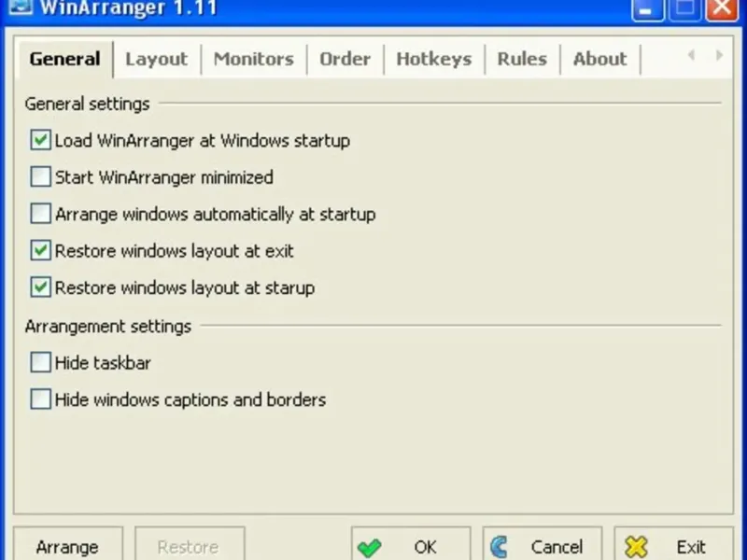Click the yellow X icon on Exit
This screenshot has height=560, width=747.
coord(637,547)
